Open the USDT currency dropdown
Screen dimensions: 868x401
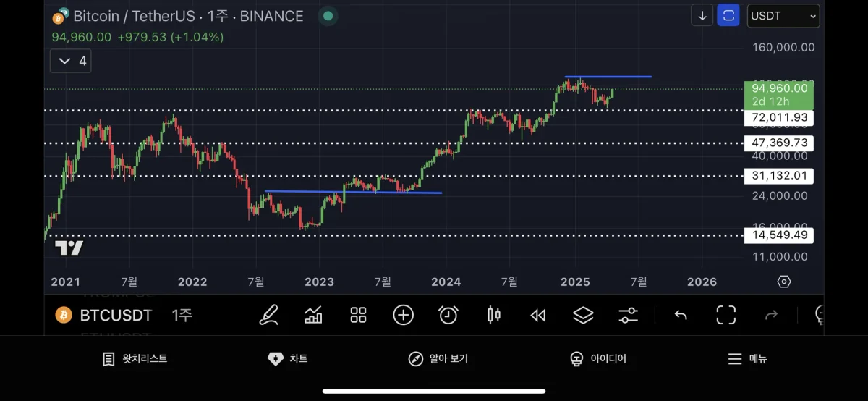[783, 15]
